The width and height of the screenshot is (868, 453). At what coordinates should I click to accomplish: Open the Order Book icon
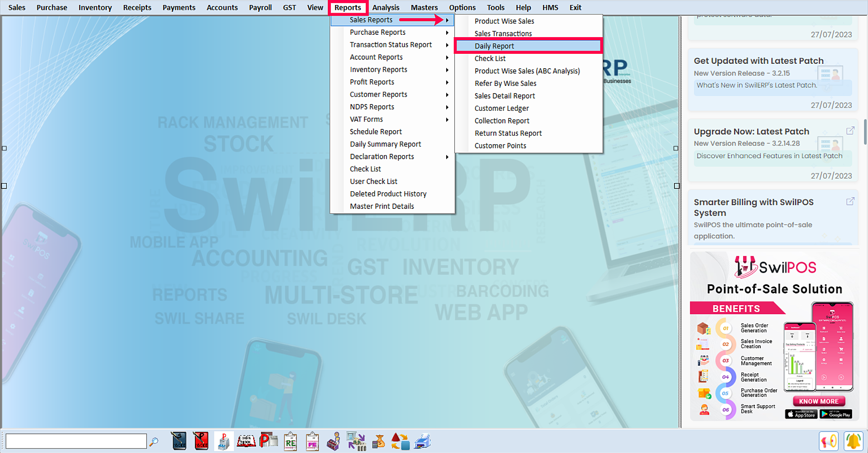point(246,441)
